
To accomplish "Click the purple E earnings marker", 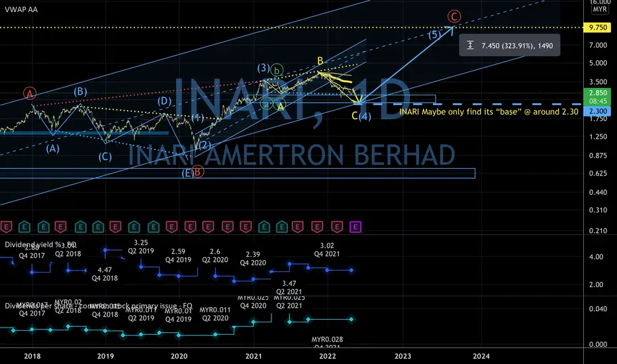I will (356, 226).
